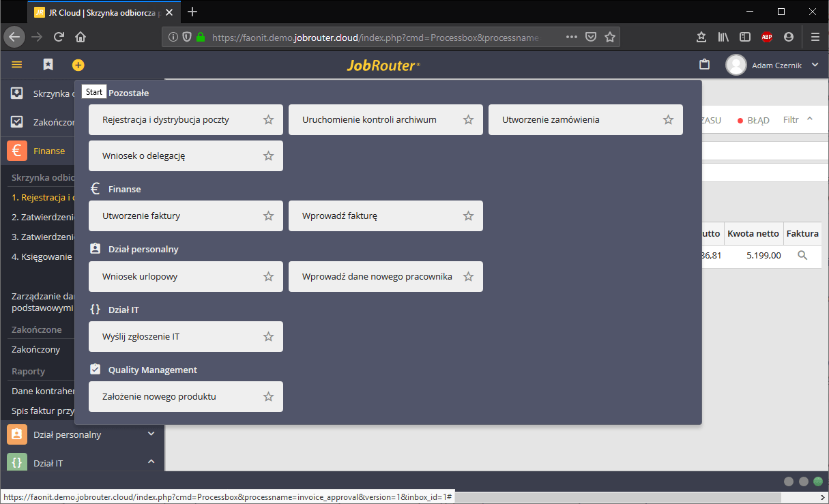Expand the Adam Czernik account dropdown

[815, 65]
